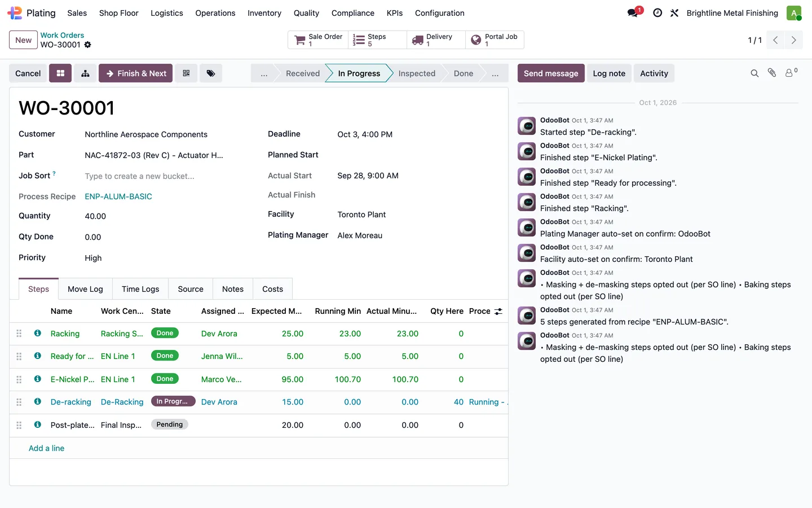Open the optional columns settings icon
Screen dimensions: 812x508
pyautogui.click(x=498, y=311)
